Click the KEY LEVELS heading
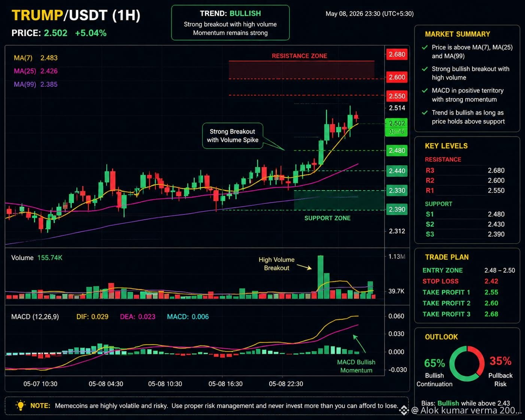The width and height of the screenshot is (525, 420). click(446, 146)
